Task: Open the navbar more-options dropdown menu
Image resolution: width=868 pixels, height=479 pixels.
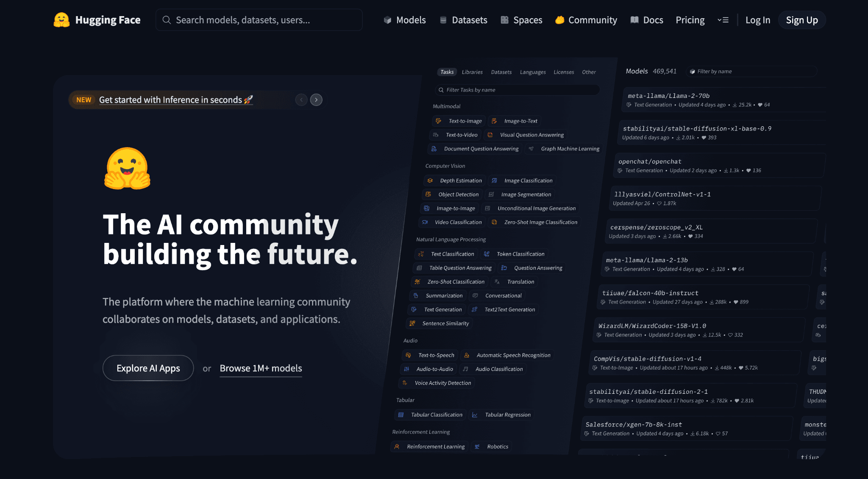Action: point(723,20)
